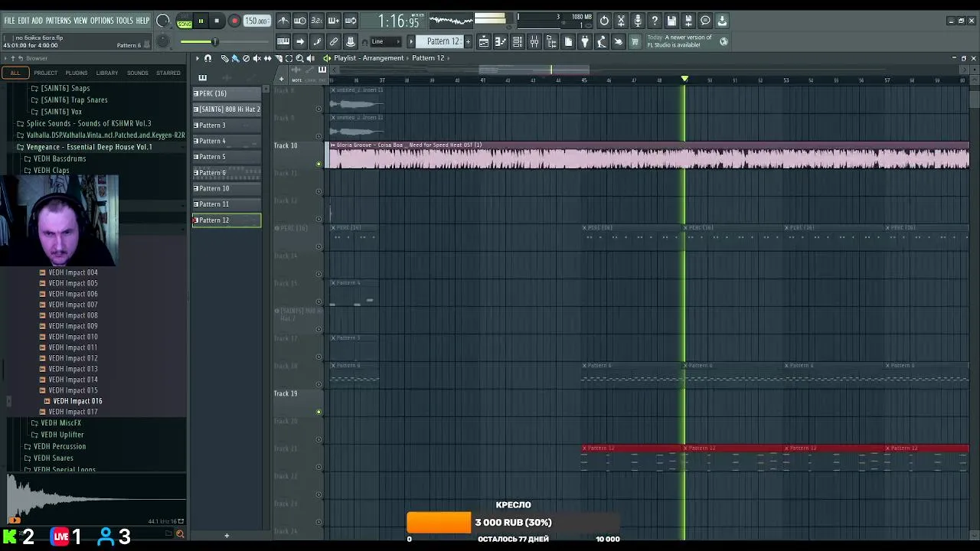Screen dimensions: 980x551
Task: Select the Gloria Groove audio clip
Action: coord(649,155)
